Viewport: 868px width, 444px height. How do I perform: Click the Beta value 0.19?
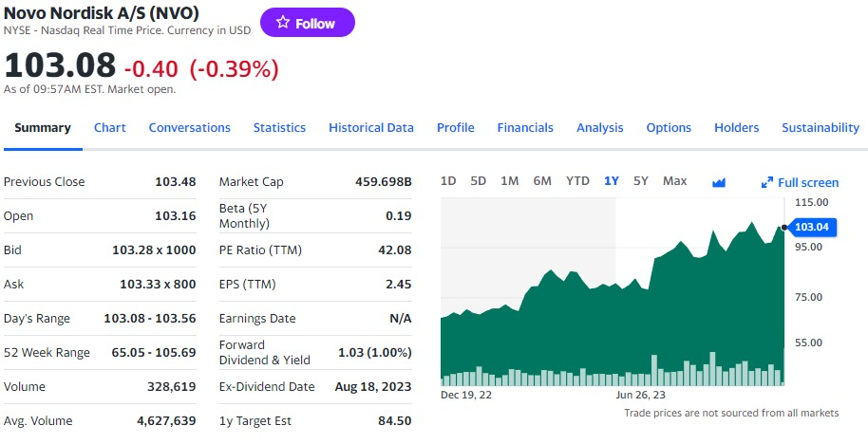point(399,215)
